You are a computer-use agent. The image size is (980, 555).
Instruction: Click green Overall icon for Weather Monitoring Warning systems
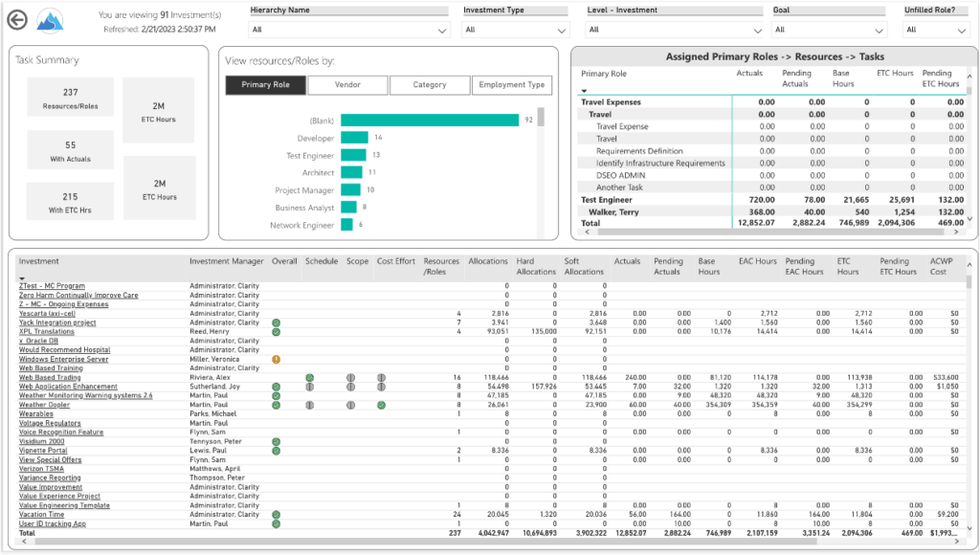point(277,395)
